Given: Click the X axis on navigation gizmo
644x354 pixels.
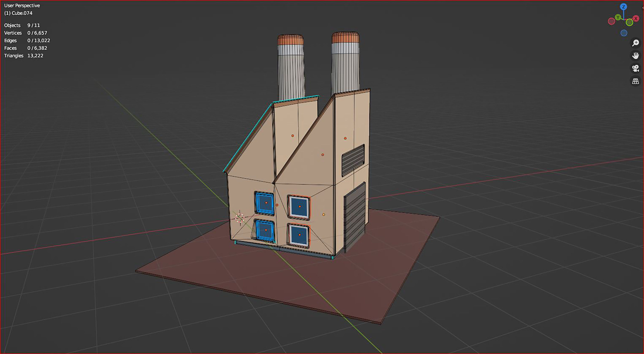Looking at the screenshot, I should 636,18.
